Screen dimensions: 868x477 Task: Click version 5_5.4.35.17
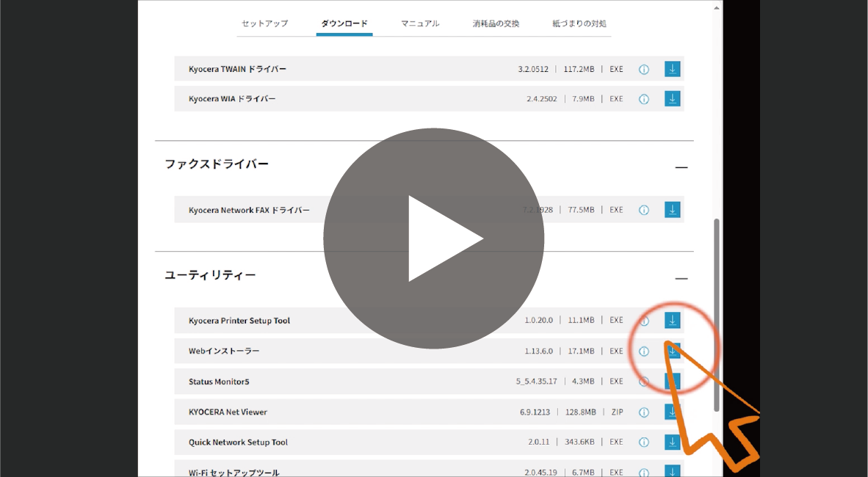click(536, 382)
